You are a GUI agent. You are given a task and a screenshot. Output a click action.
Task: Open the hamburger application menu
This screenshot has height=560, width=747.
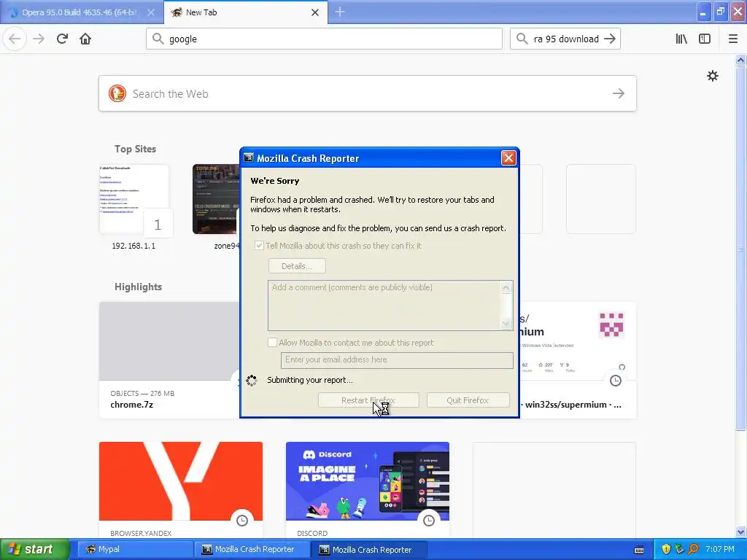coord(733,39)
